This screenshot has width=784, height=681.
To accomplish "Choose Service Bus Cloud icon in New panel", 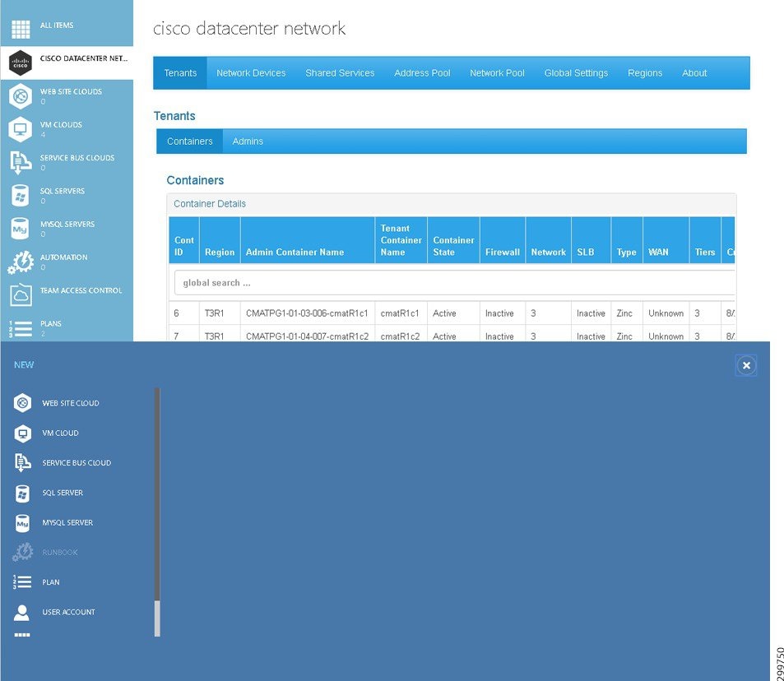I will 22,463.
